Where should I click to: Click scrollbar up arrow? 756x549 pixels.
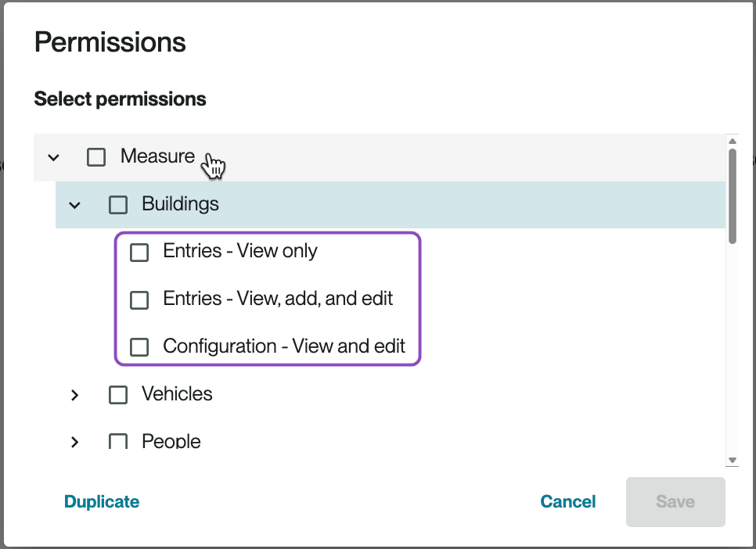point(733,142)
